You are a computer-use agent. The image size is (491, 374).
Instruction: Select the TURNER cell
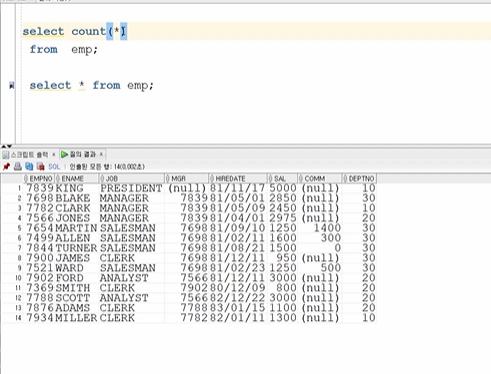click(76, 248)
